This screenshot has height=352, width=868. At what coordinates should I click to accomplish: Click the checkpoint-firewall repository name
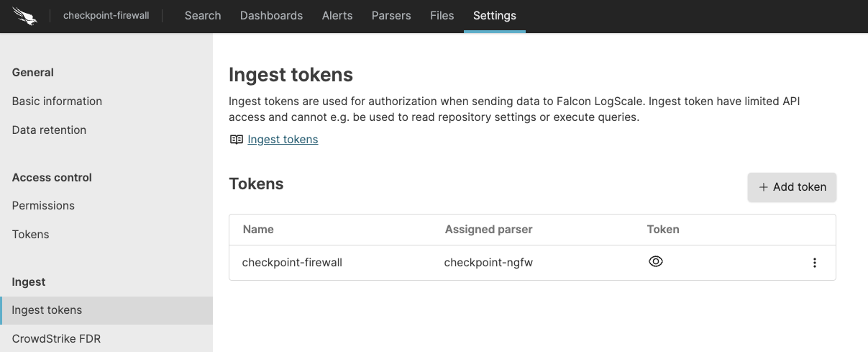click(x=106, y=15)
